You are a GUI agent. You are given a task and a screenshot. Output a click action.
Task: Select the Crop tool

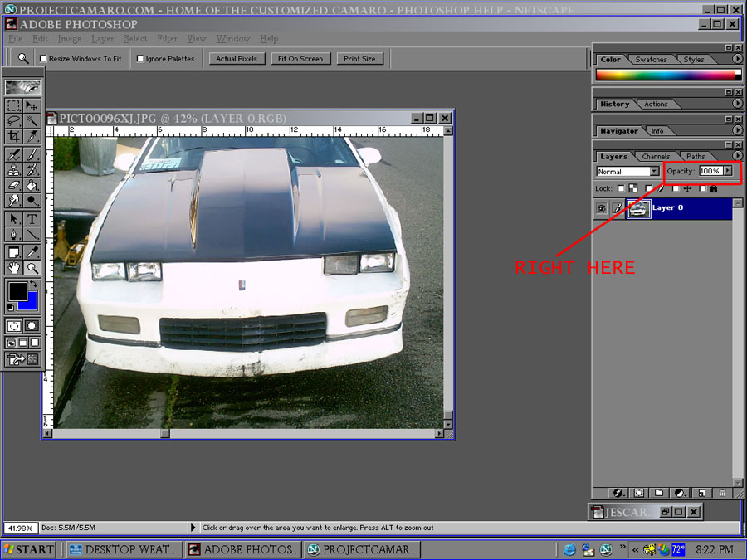tap(14, 137)
